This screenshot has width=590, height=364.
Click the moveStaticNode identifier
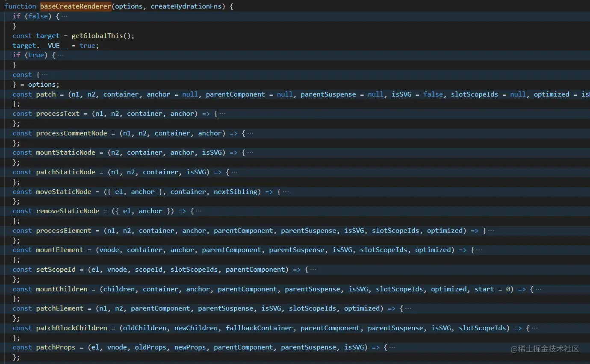point(64,192)
